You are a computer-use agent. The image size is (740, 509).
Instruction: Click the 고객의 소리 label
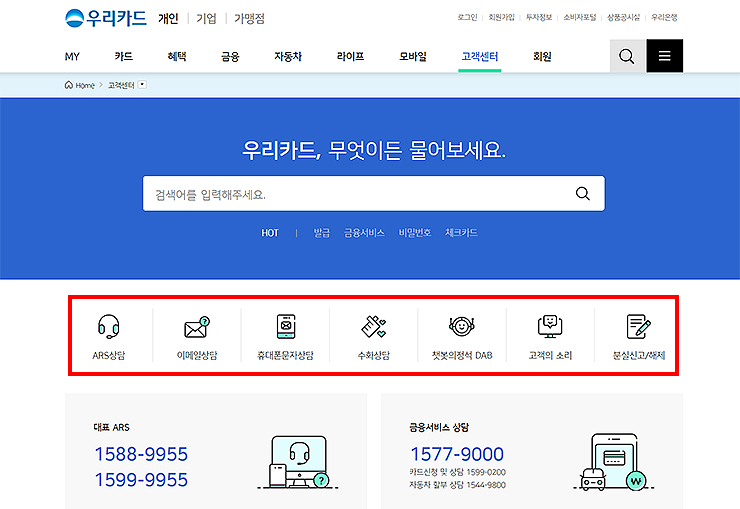click(550, 356)
